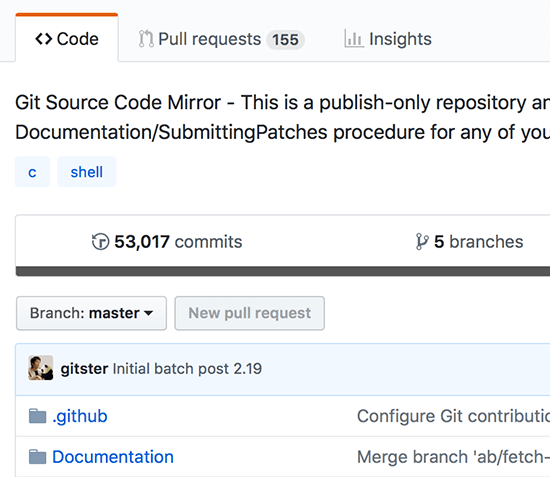550x477 pixels.
Task: Open gitster's avatar thumbnail
Action: click(x=41, y=368)
